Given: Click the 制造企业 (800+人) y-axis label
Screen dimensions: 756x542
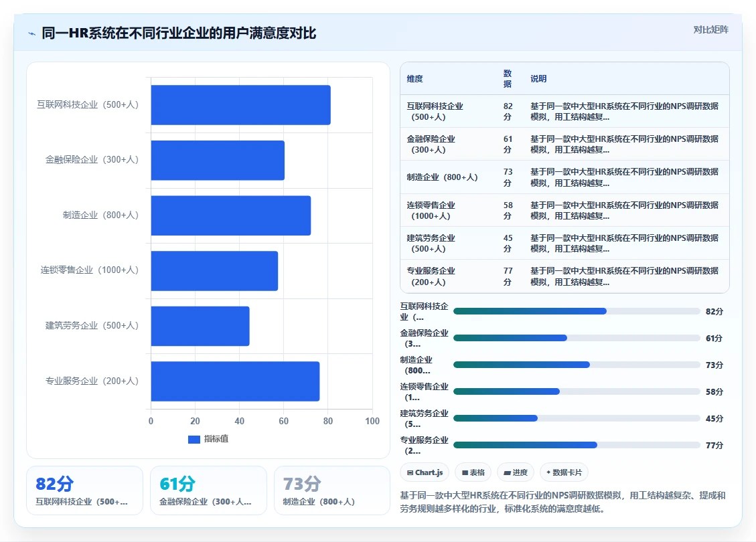Looking at the screenshot, I should click(100, 215).
